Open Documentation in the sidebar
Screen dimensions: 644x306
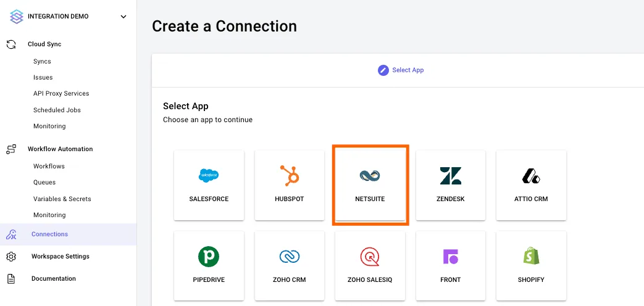pos(53,278)
